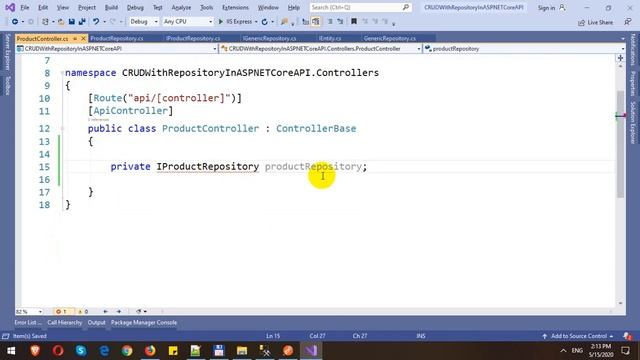Open Google Chrome from the taskbar

pos(127,350)
